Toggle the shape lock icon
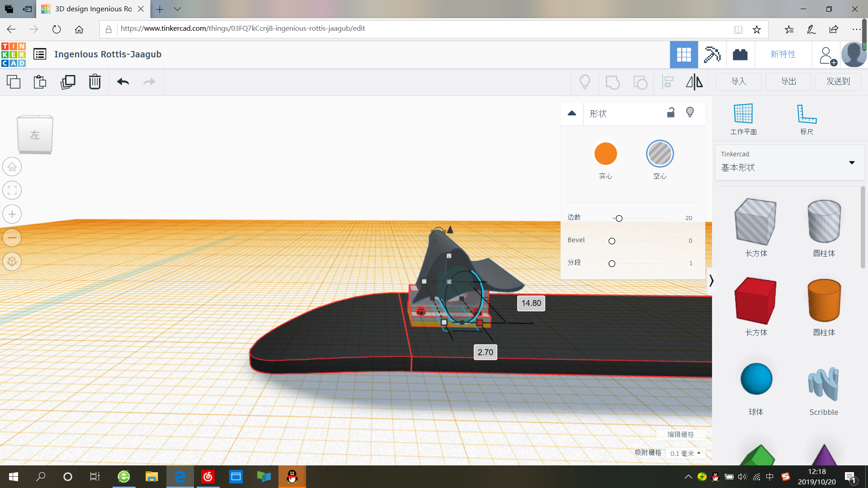868x488 pixels. pos(671,113)
